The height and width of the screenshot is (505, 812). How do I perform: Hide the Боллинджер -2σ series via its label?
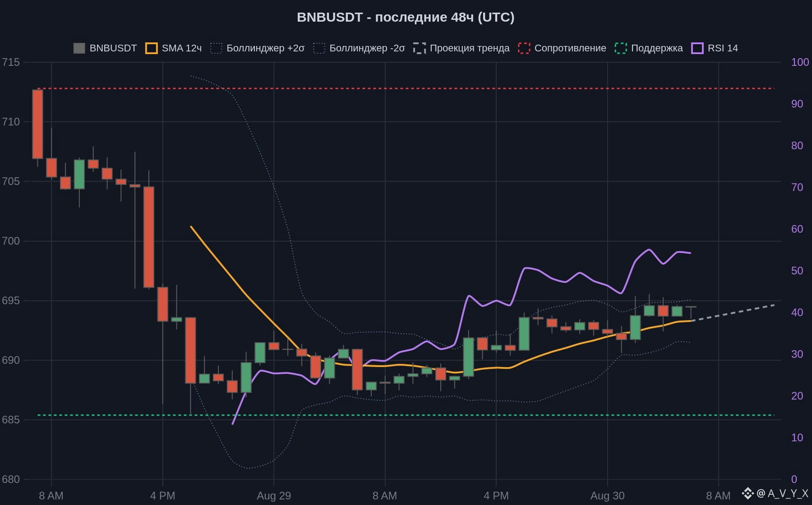coord(367,48)
